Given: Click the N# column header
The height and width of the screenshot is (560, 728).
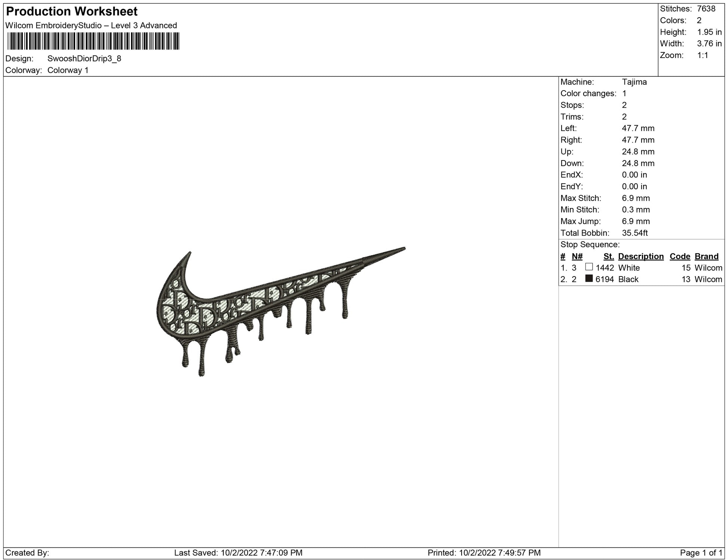Looking at the screenshot, I should coord(577,256).
